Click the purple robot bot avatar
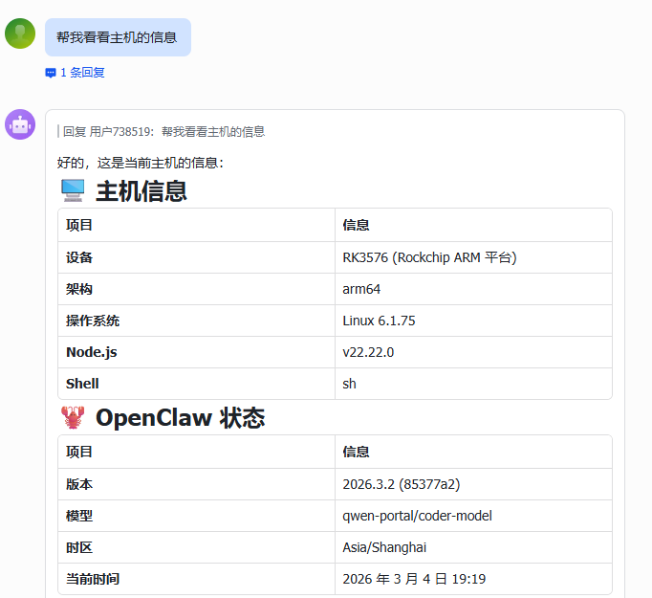 (x=20, y=124)
